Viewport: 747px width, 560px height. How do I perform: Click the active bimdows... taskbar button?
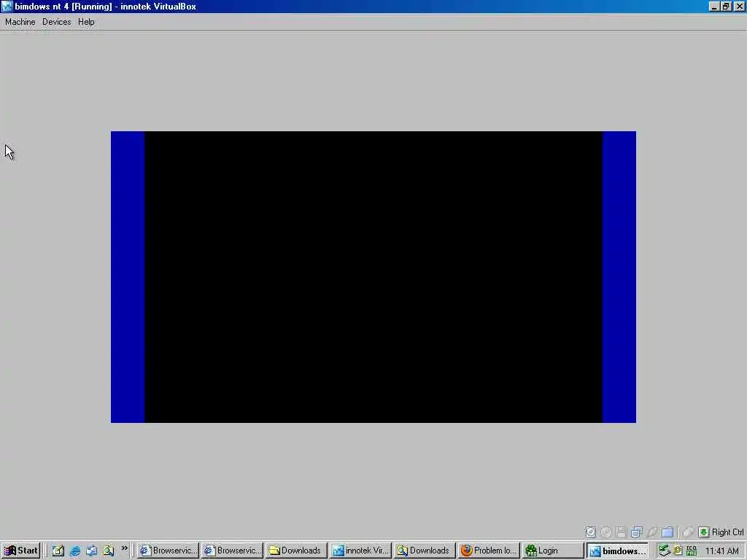tap(618, 551)
